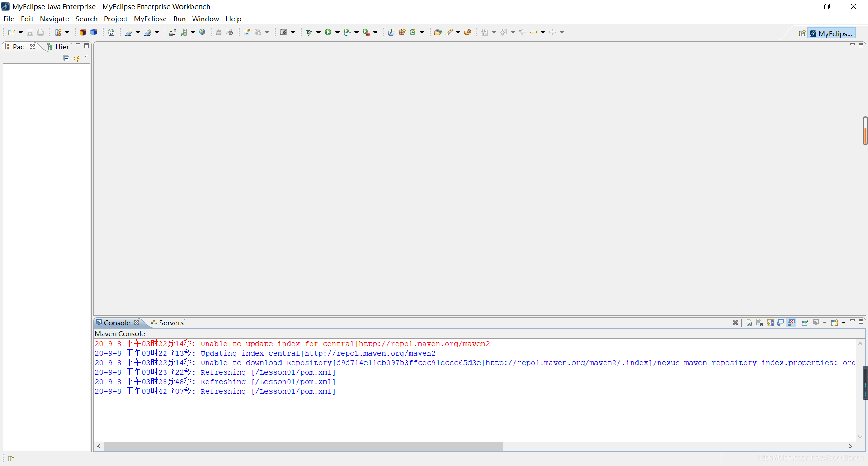Toggle Link with Editor in Package Explorer
Image resolution: width=868 pixels, height=466 pixels.
(x=76, y=58)
